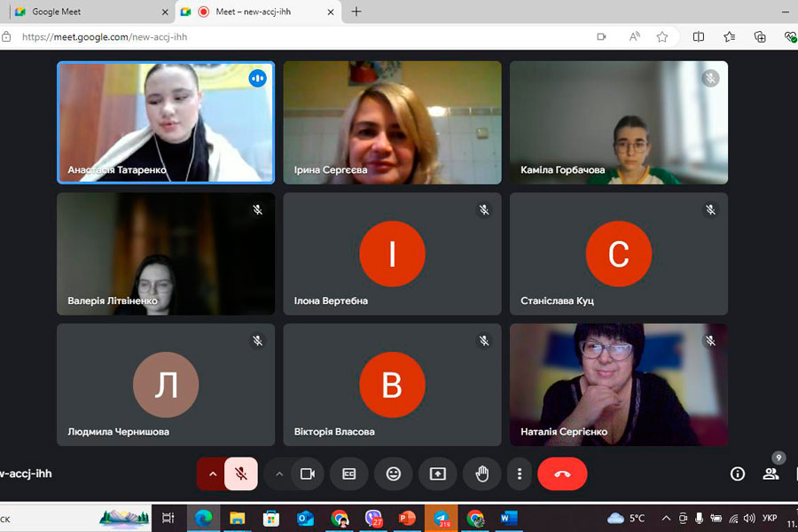Viewport: 798px width, 532px height.
Task: Click the microphone in-use tray icon
Action: click(x=700, y=518)
